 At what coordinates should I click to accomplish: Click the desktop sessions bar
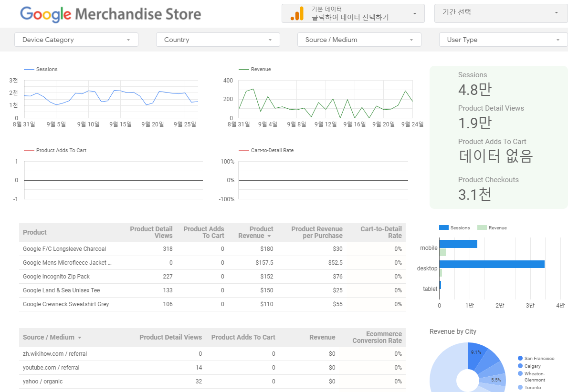click(492, 264)
